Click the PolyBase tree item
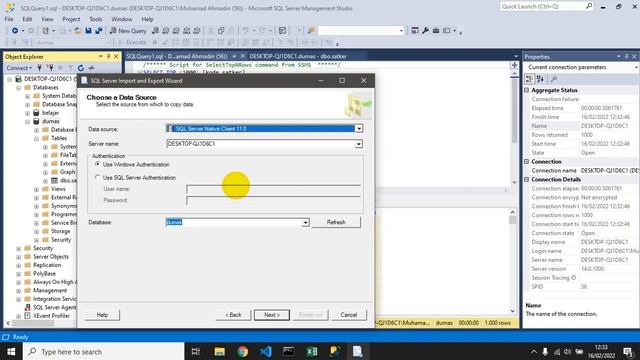Screen dimensions: 640x360 [x=44, y=273]
